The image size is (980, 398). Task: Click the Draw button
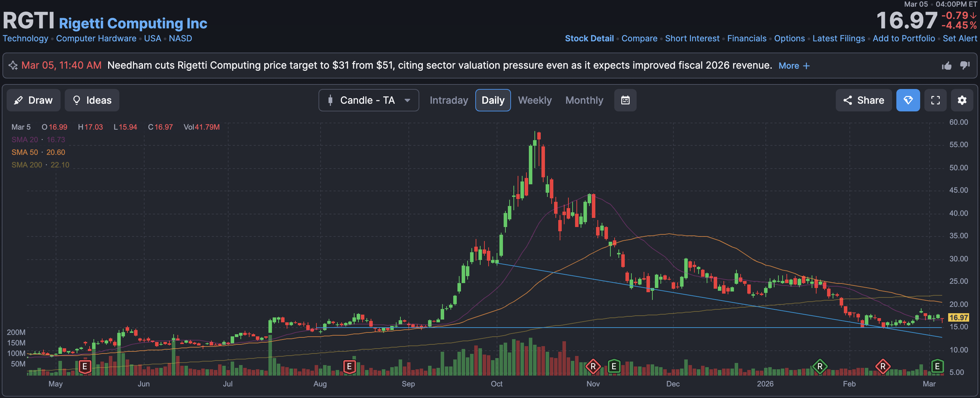33,100
